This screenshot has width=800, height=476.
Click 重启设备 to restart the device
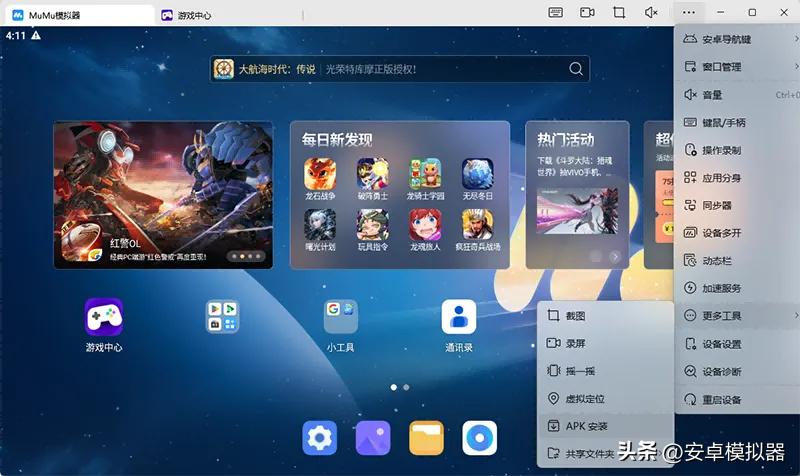point(721,399)
